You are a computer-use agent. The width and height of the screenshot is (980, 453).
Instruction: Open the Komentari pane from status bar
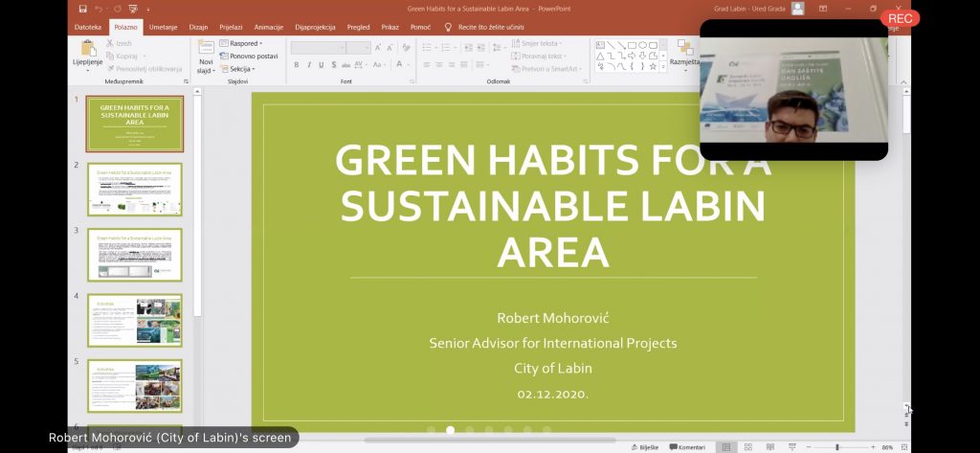click(687, 447)
